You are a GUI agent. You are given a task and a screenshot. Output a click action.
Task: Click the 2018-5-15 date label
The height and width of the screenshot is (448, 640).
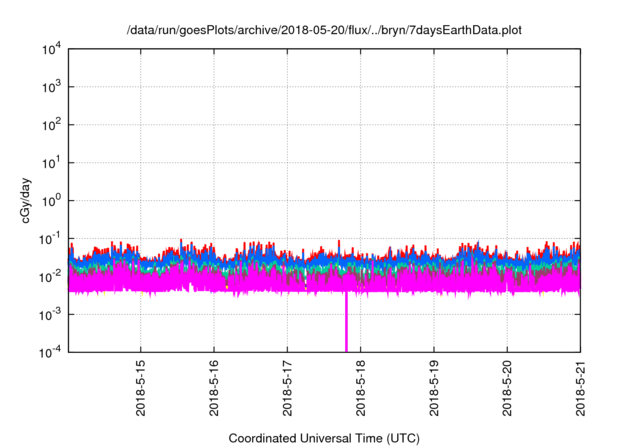(140, 388)
